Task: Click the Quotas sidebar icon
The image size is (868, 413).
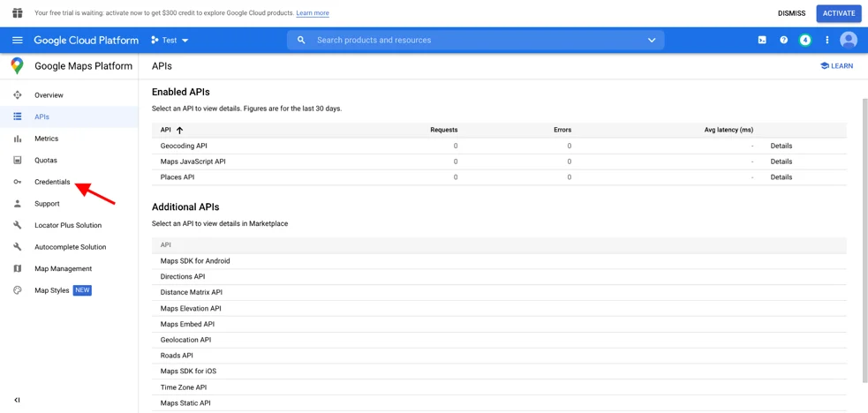Action: point(17,161)
